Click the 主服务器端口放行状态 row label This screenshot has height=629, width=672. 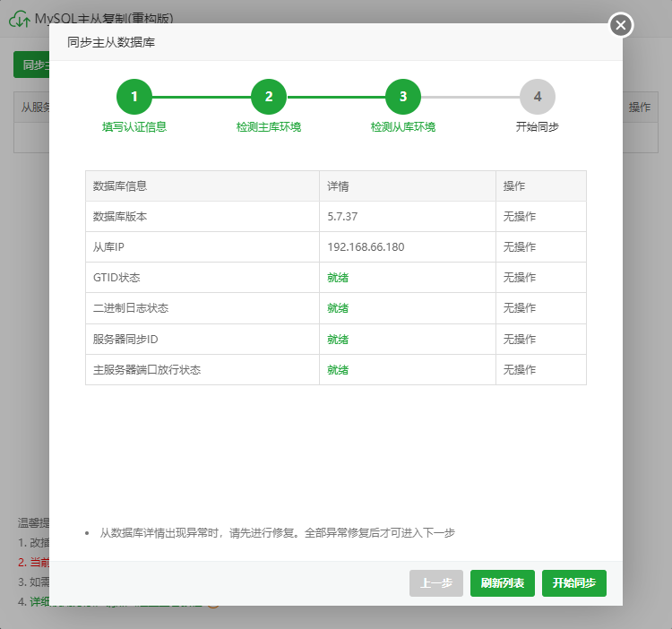point(147,370)
